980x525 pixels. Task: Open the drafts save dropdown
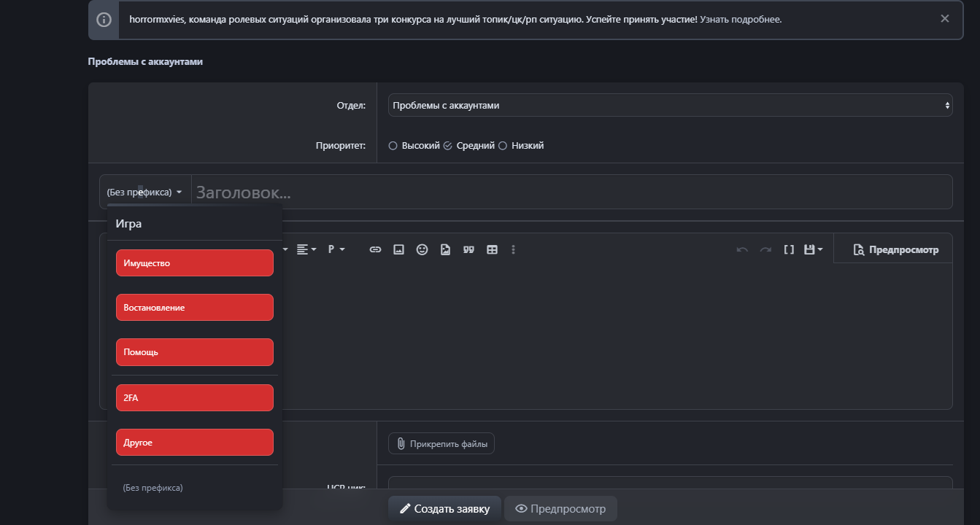[x=813, y=249]
